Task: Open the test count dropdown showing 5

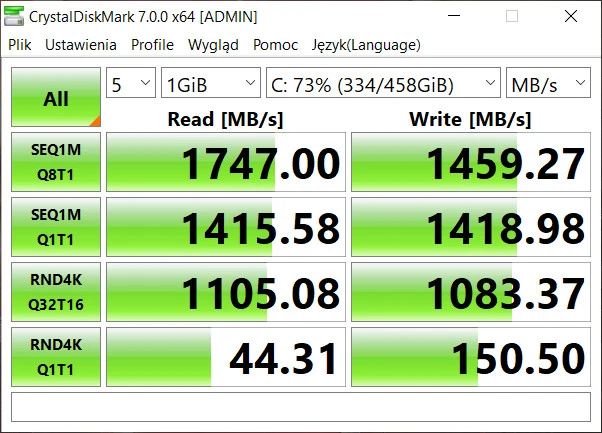Action: (131, 84)
